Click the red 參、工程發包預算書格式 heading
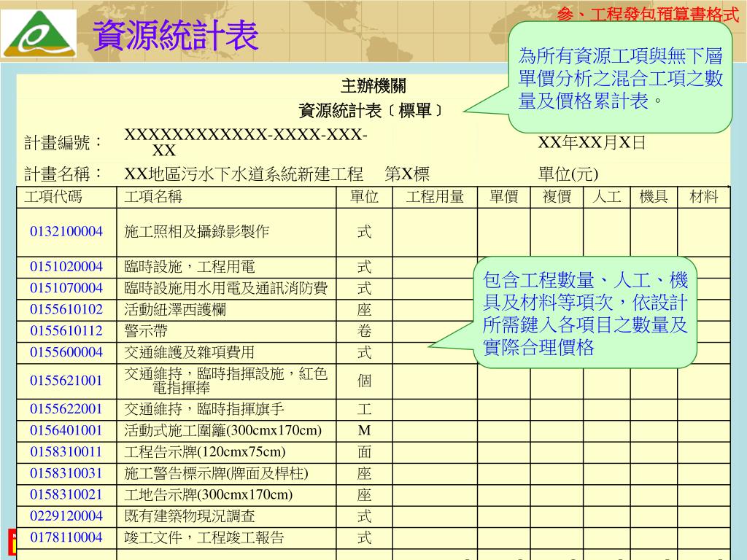 click(648, 14)
